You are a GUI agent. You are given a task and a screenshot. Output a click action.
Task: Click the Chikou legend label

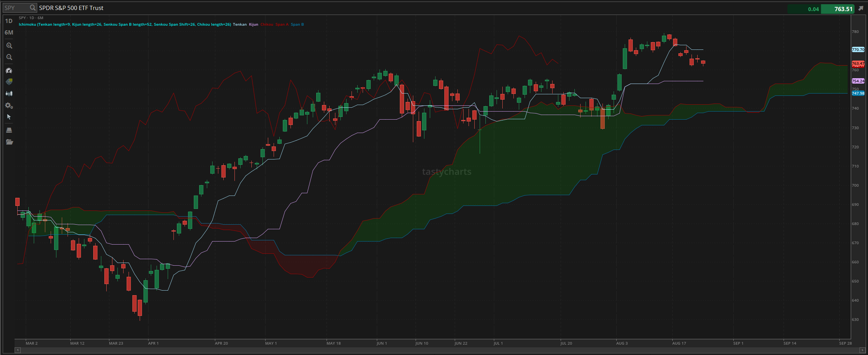tap(267, 25)
